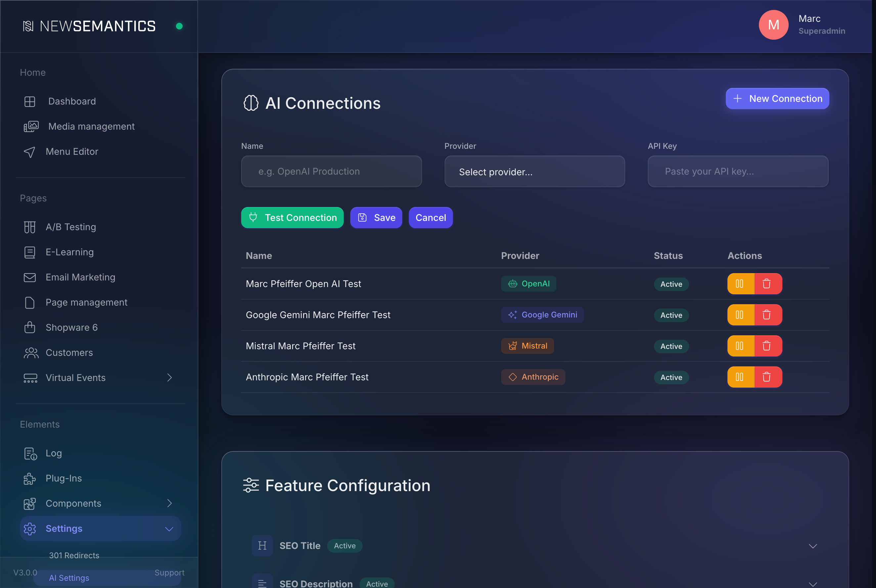Click the Anthropic provider badge
The image size is (876, 588).
pos(533,377)
